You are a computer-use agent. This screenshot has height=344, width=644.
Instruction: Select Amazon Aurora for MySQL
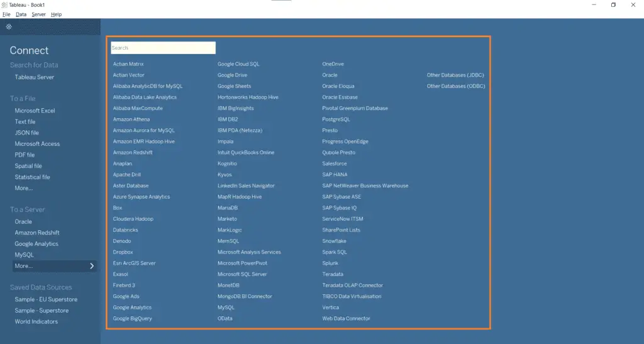(144, 131)
